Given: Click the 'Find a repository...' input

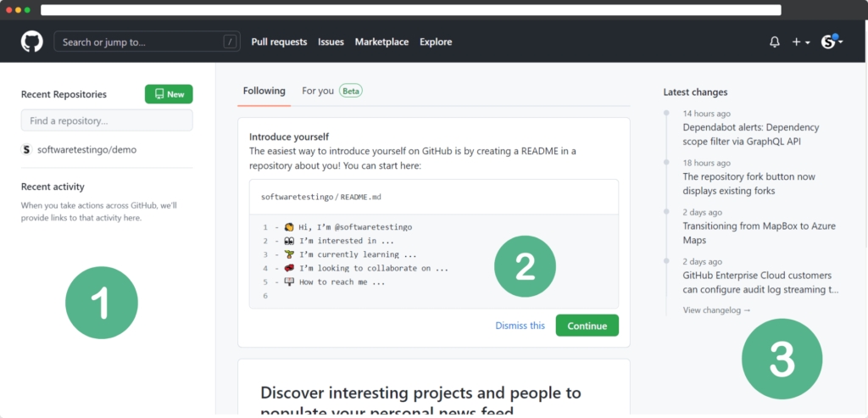Looking at the screenshot, I should pos(107,120).
